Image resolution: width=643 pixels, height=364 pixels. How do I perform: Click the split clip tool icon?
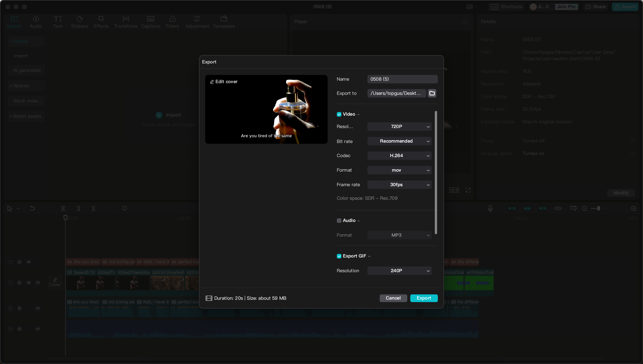click(63, 208)
